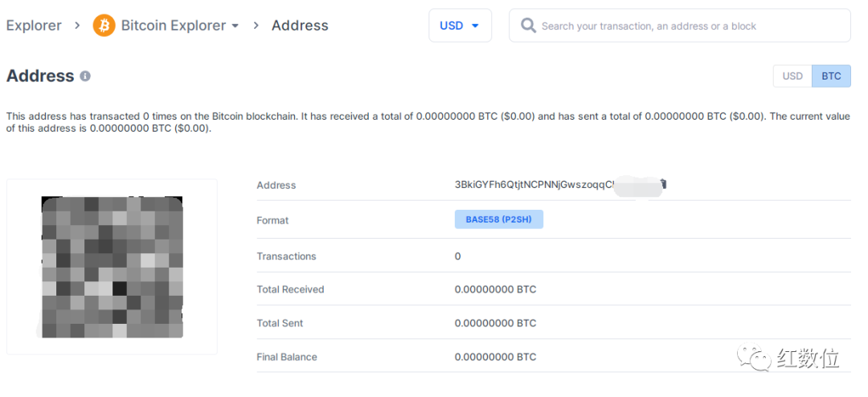Click the info icon beside Address heading
Viewport: 868px width, 397px height.
(84, 76)
